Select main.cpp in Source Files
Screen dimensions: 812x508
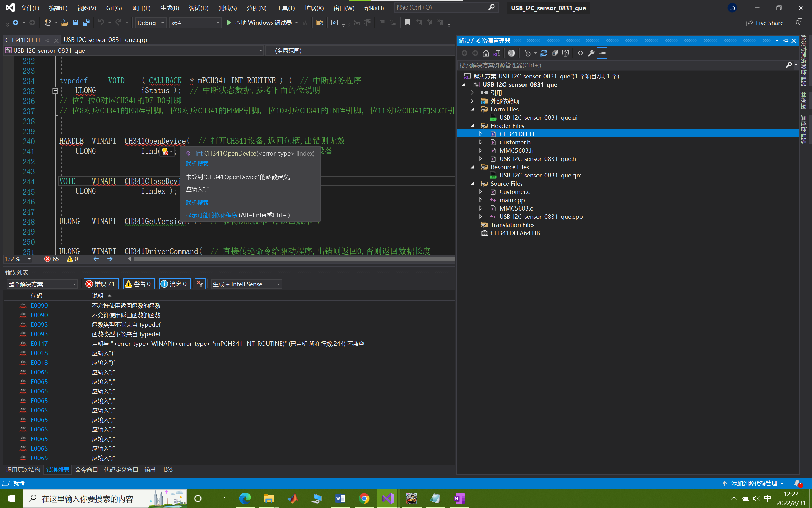coord(512,200)
